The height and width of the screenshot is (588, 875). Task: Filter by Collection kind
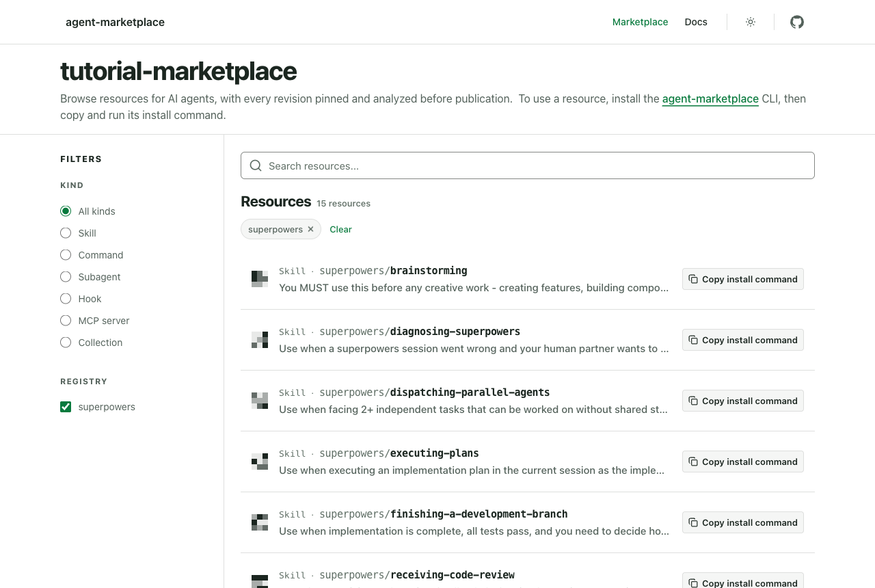(66, 343)
